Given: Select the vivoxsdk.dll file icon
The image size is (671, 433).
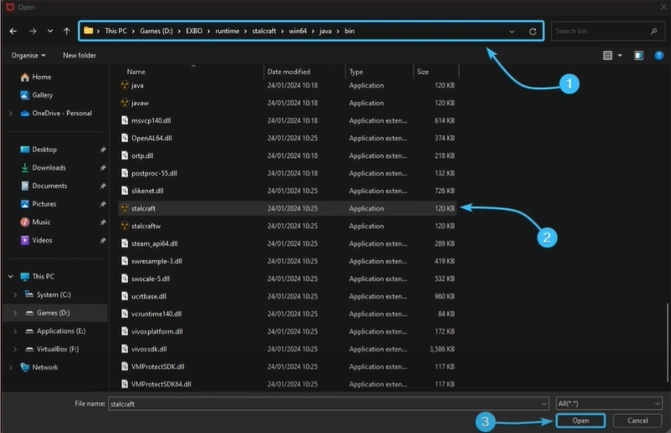Looking at the screenshot, I should [125, 349].
